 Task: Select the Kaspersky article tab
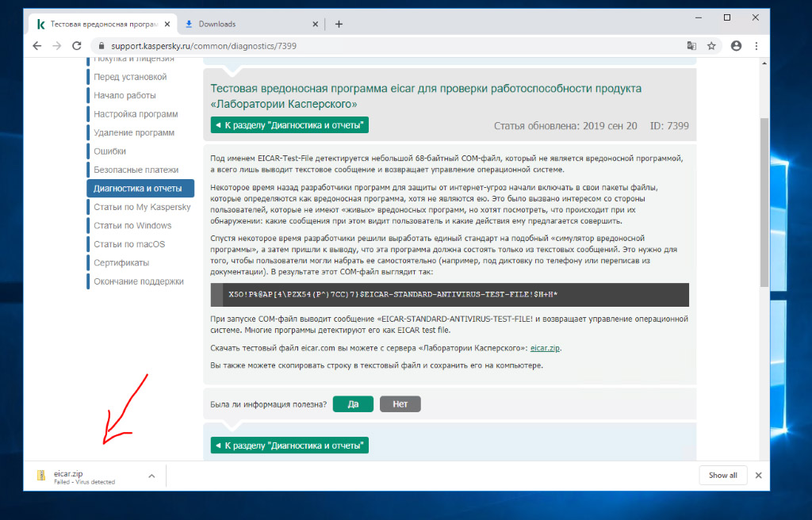(103, 24)
